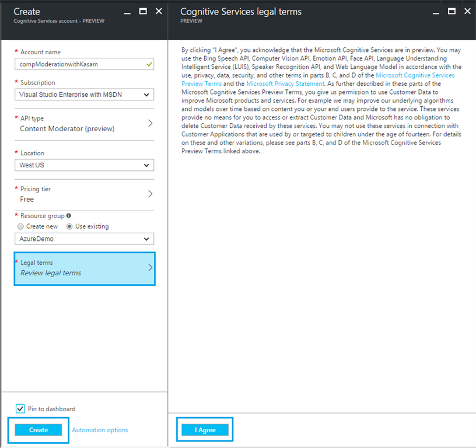Viewport: 476px width, 448px height.
Task: Open the Location dropdown
Action: pos(84,165)
